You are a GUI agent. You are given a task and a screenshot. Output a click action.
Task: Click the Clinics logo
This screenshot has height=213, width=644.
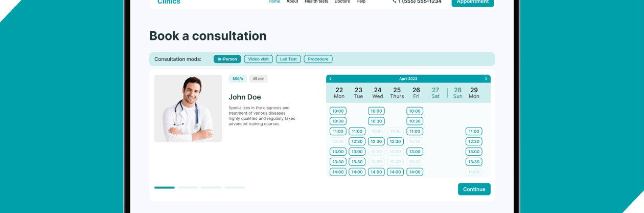[169, 2]
